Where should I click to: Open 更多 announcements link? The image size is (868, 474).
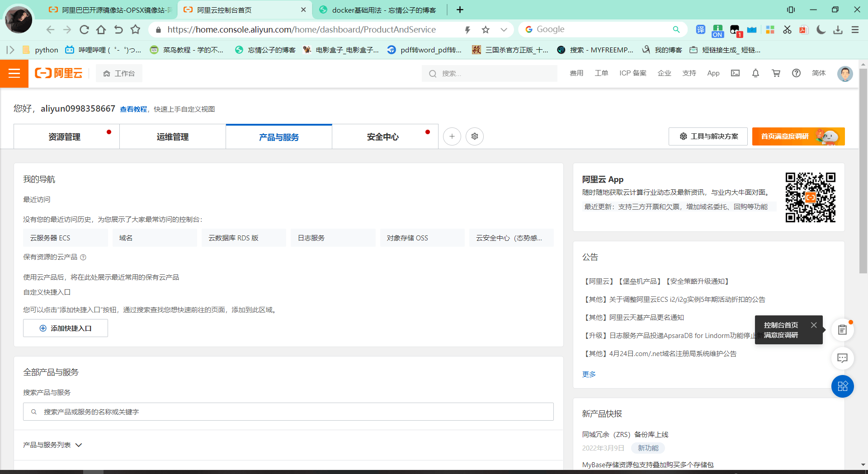tap(589, 374)
